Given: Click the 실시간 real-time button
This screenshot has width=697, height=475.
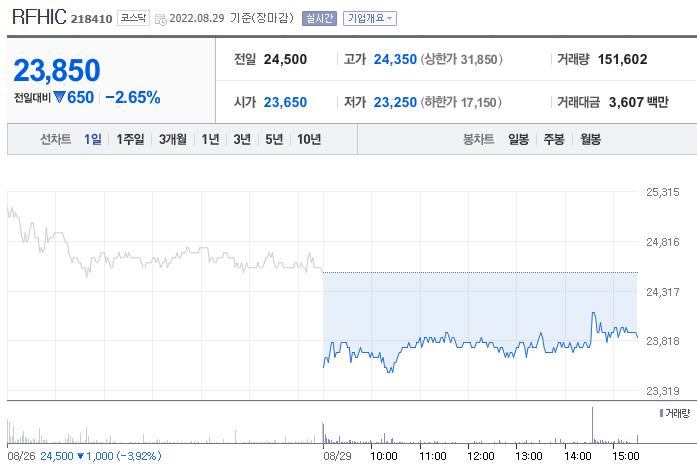Looking at the screenshot, I should tap(319, 18).
